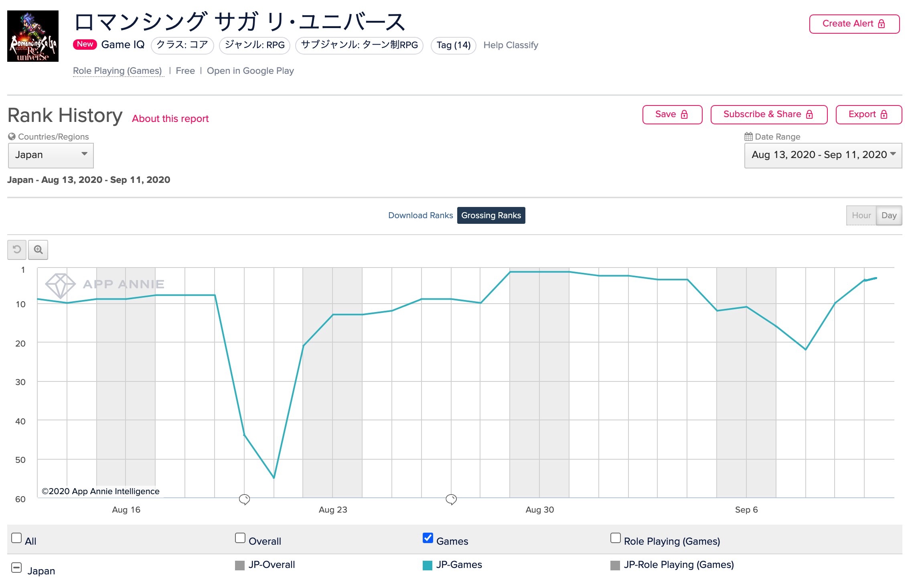
Task: Switch to Download Ranks tab
Action: [x=420, y=215]
